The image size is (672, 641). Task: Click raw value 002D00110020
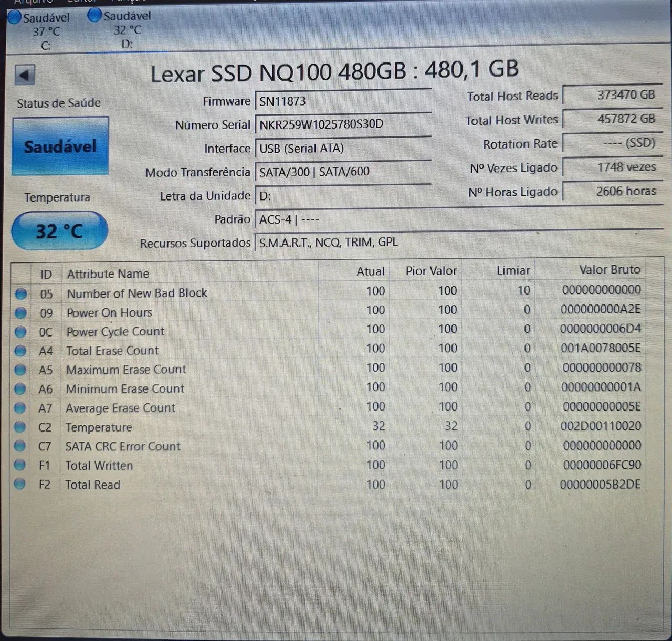[x=601, y=425]
